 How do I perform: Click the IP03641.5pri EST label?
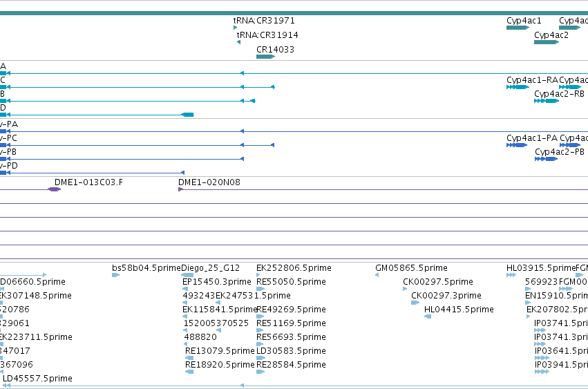pos(561,351)
